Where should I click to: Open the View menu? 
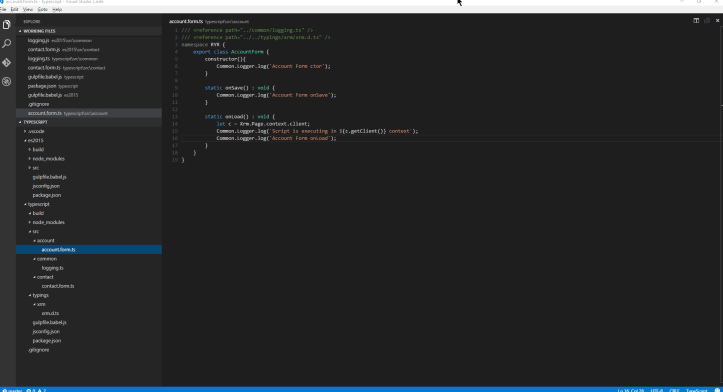(28, 9)
